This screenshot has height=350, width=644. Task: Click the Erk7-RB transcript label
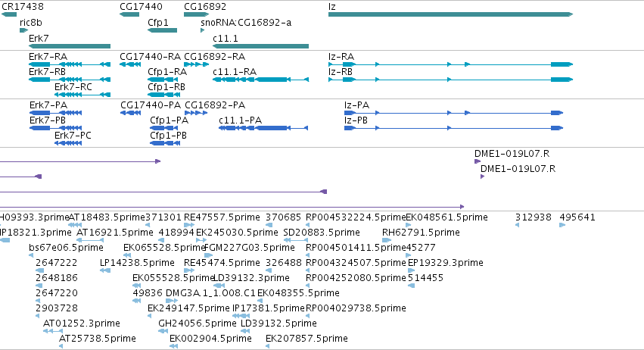(47, 72)
